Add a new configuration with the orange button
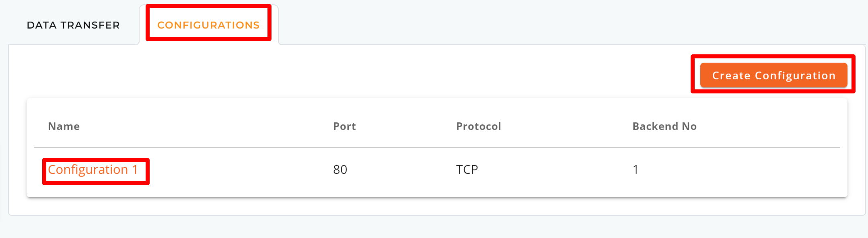868x238 pixels. (773, 75)
